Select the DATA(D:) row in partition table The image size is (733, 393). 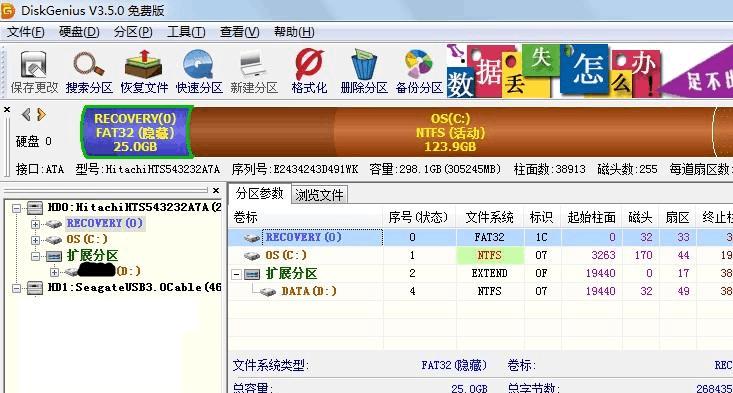[481, 291]
